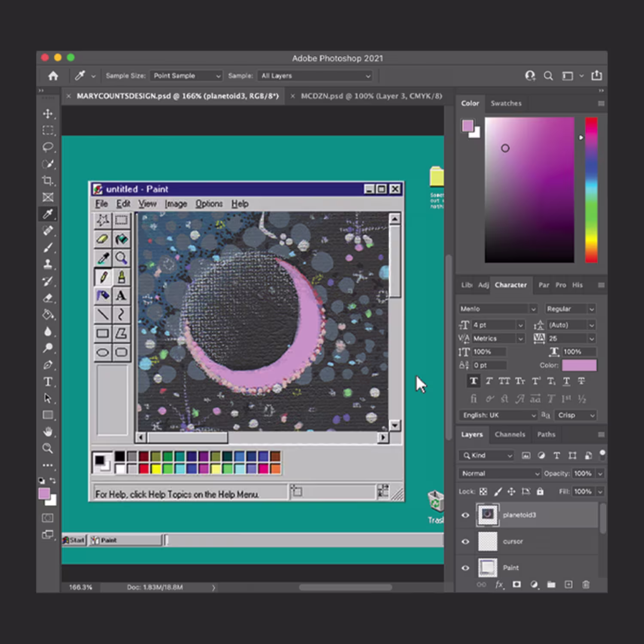Select the Eraser tool
Image resolution: width=644 pixels, height=644 pixels.
click(x=48, y=298)
